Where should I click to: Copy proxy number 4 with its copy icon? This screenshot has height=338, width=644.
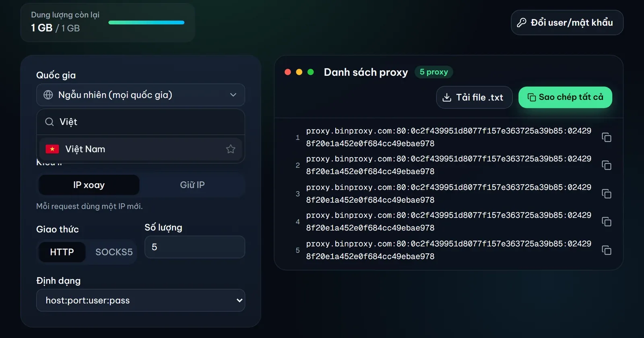point(607,222)
